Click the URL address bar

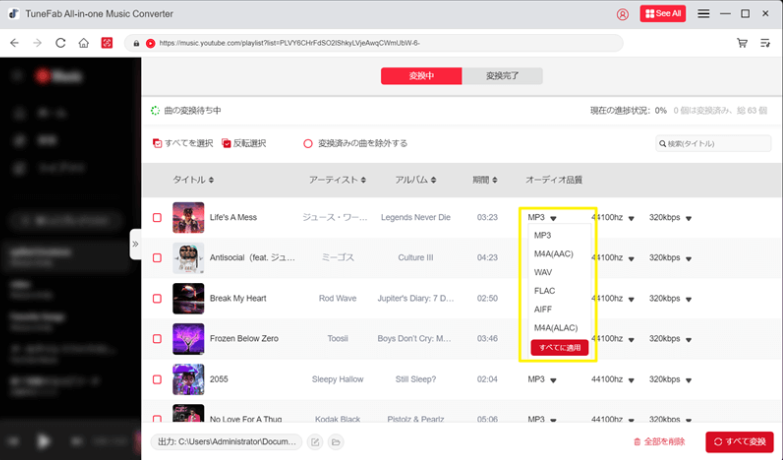[374, 43]
